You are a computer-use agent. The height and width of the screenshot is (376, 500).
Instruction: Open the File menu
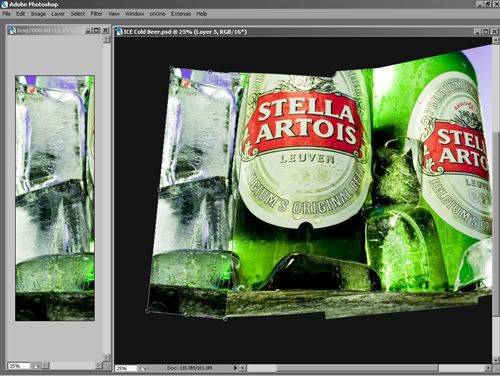pos(6,14)
